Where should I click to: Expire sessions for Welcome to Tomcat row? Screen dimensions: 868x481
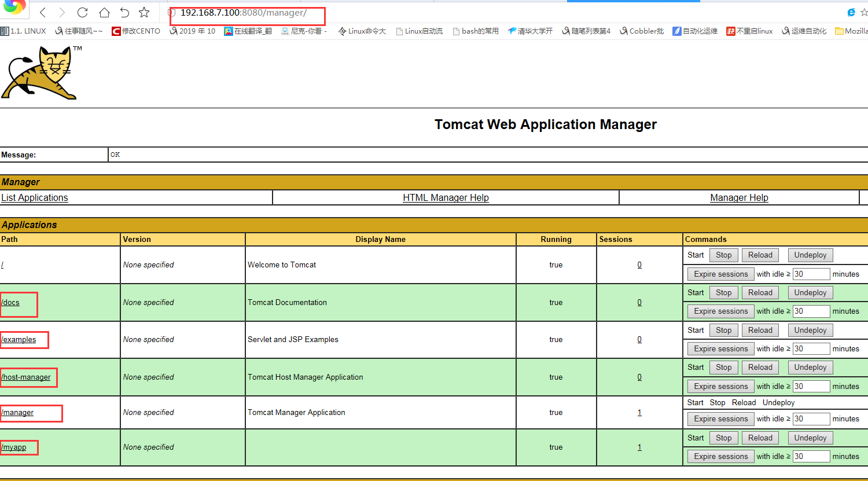click(x=721, y=274)
